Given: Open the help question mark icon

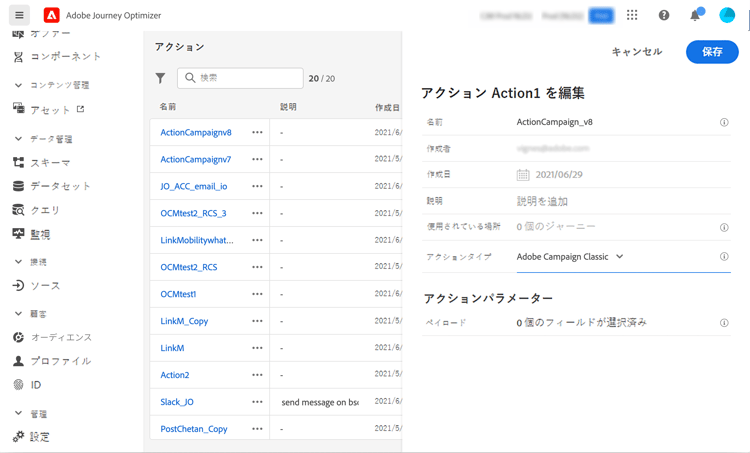Looking at the screenshot, I should (664, 15).
